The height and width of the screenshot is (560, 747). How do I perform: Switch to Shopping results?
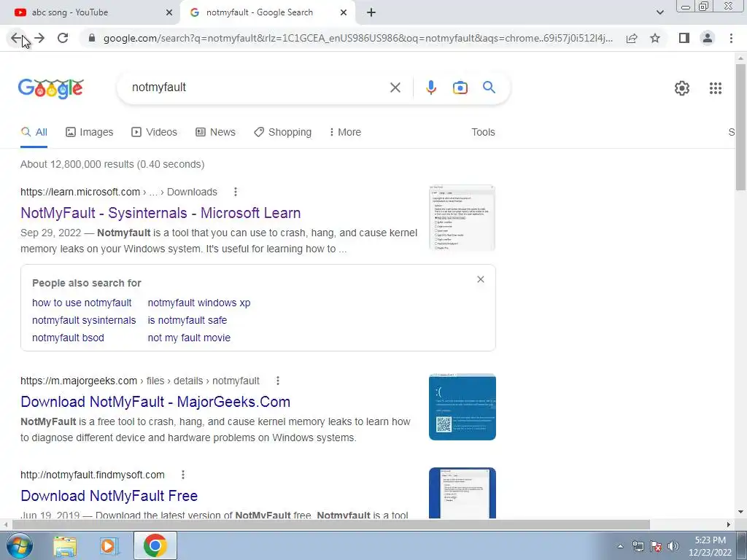(x=282, y=133)
